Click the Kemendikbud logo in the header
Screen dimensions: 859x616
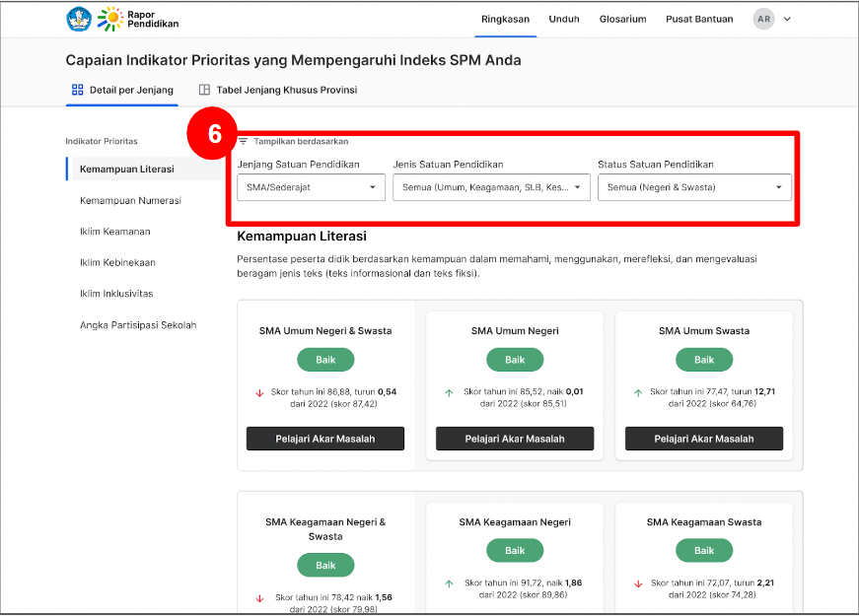coord(79,19)
